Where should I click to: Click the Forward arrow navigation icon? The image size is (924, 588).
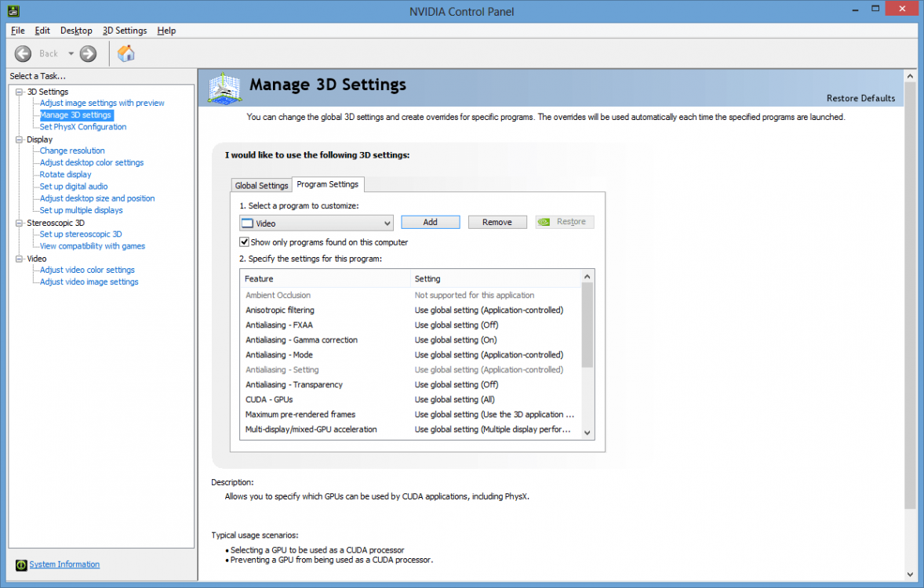tap(89, 53)
